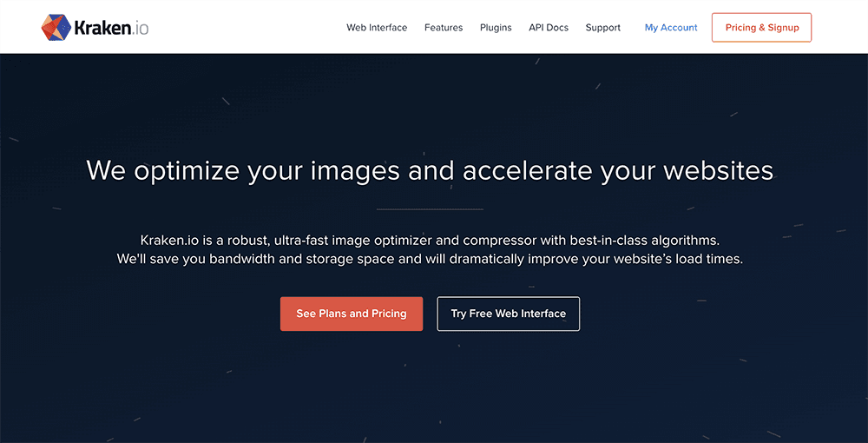
Task: Go to the Features page
Action: (444, 28)
